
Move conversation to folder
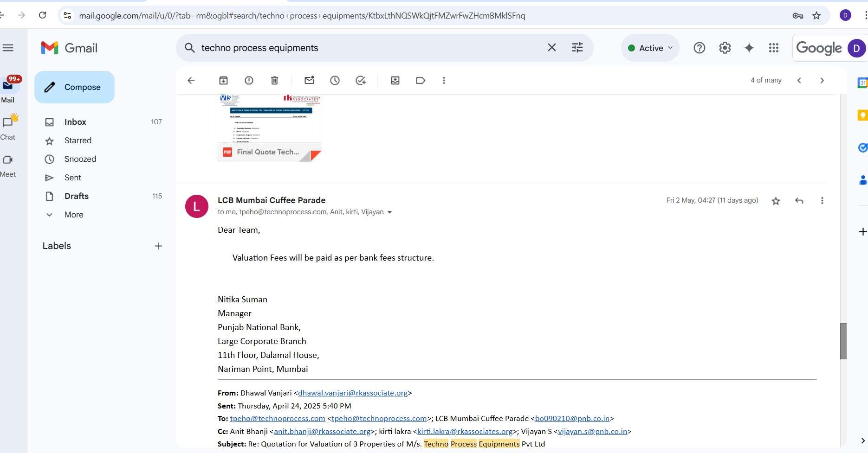pyautogui.click(x=395, y=80)
